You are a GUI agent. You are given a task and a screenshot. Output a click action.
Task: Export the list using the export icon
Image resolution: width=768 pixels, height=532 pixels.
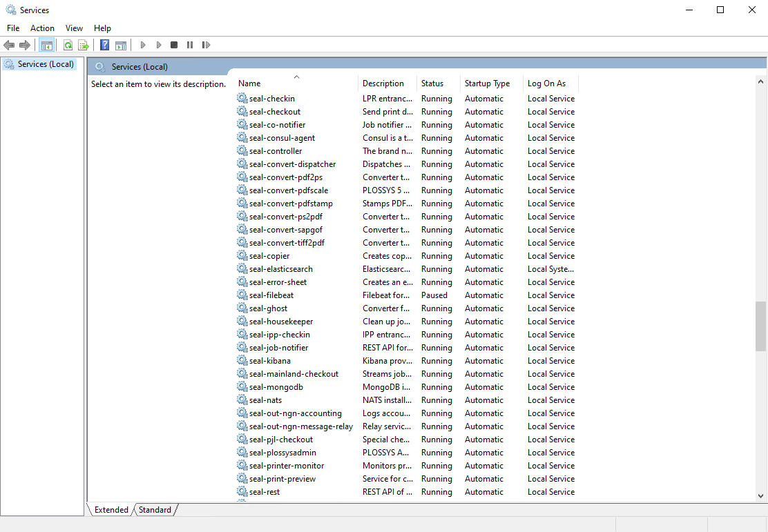(x=83, y=44)
